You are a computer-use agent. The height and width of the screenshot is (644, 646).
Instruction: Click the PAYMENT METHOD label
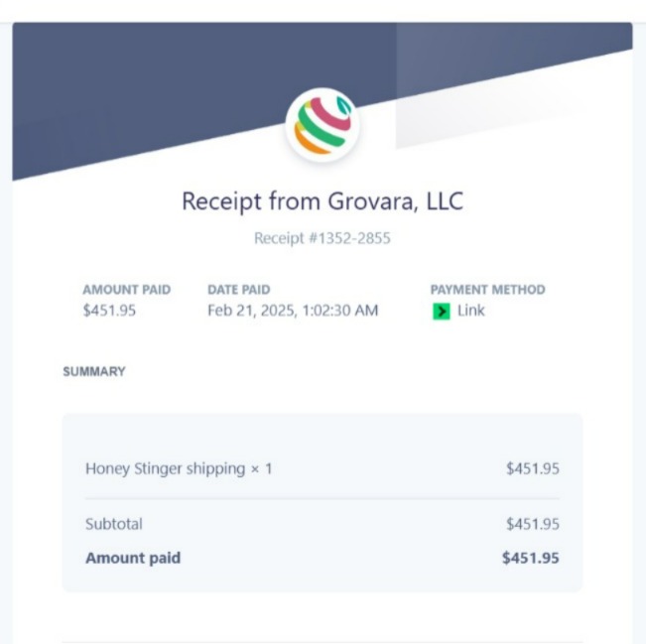(488, 290)
